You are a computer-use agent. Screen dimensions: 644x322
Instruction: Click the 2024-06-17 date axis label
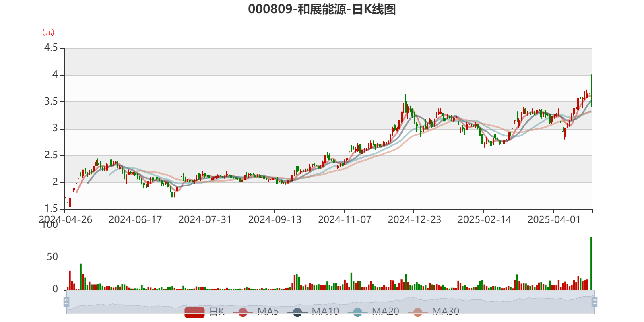pos(135,220)
